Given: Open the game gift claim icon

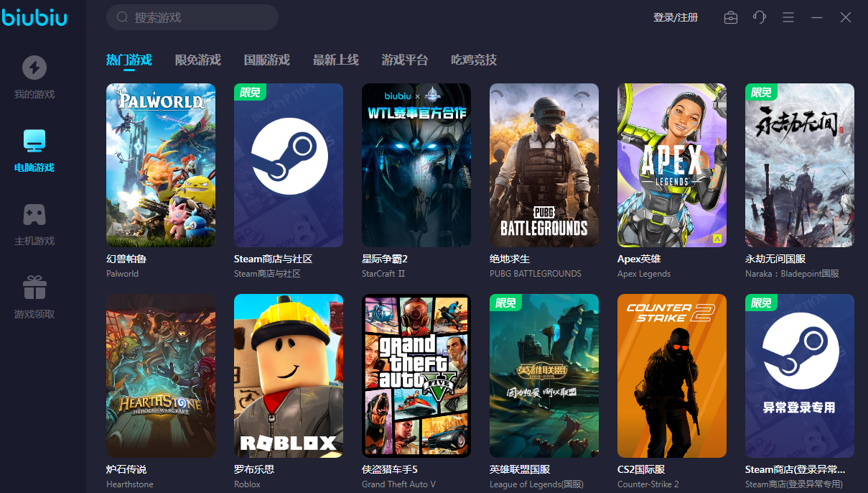Looking at the screenshot, I should (34, 287).
